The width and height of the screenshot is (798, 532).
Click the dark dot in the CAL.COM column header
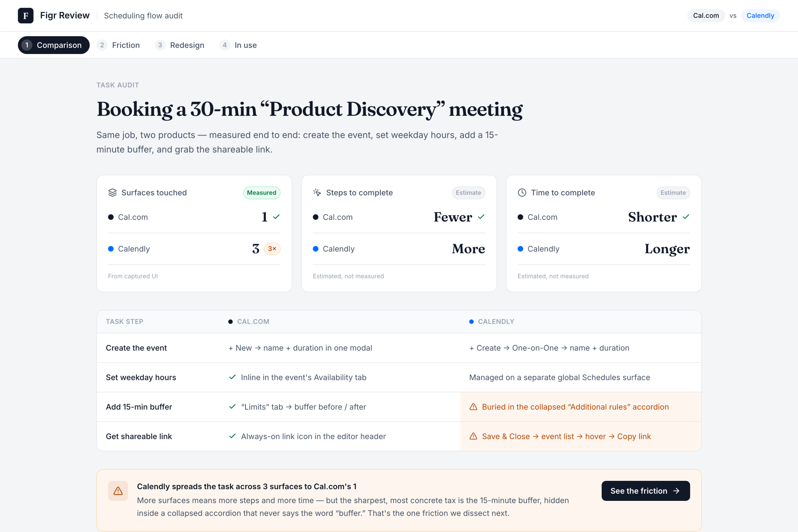[x=230, y=322]
